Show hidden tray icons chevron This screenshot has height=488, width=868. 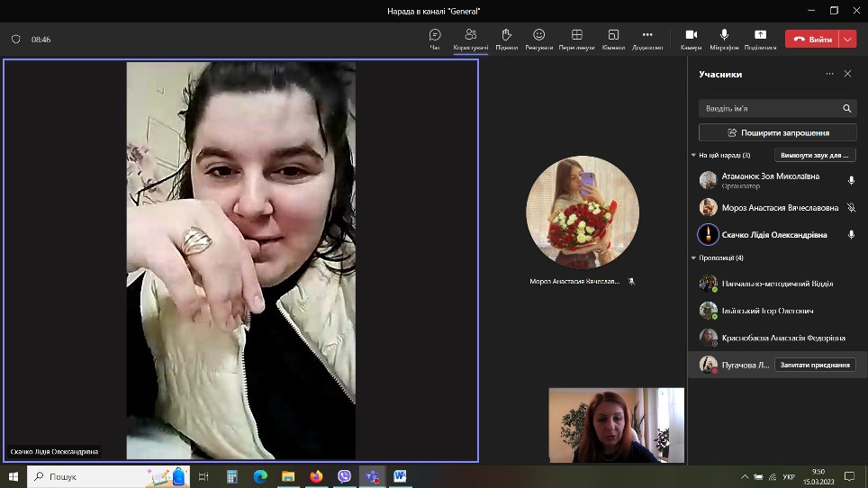pos(745,476)
